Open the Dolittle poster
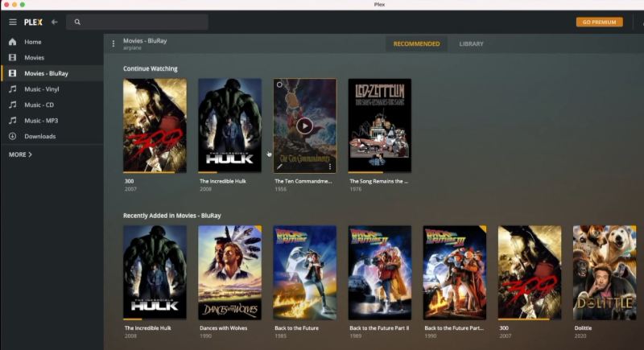This screenshot has height=350, width=644. coord(605,273)
